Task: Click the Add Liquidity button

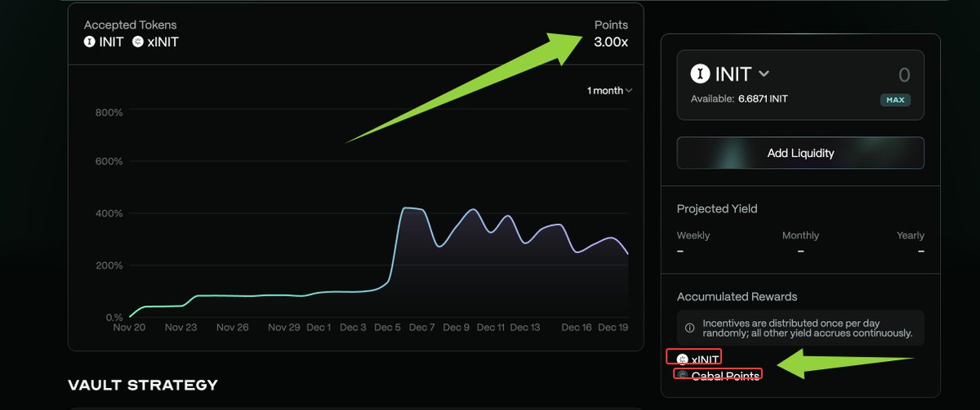Action: (x=800, y=153)
